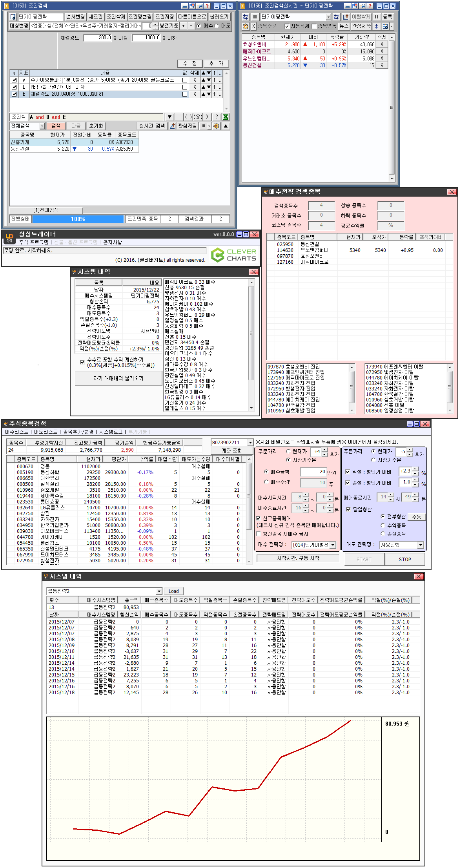Click the chart icon left of 이탈삭제 in 0156
Image resolution: width=459 pixels, height=868 pixels.
(x=346, y=17)
